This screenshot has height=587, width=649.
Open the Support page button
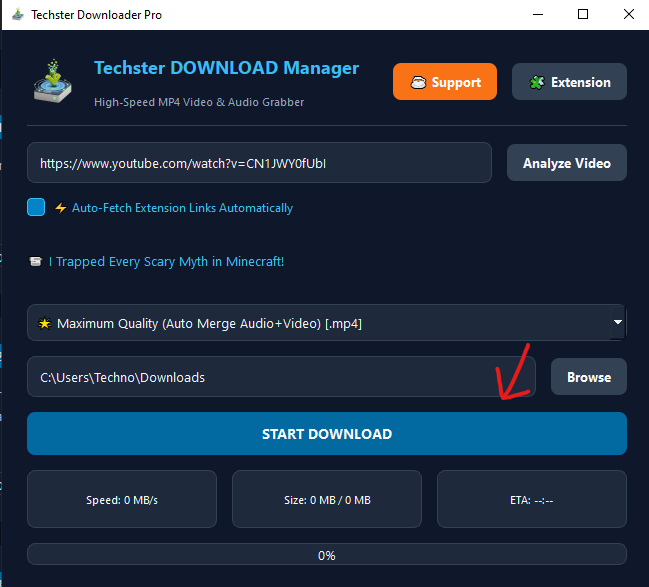point(445,82)
